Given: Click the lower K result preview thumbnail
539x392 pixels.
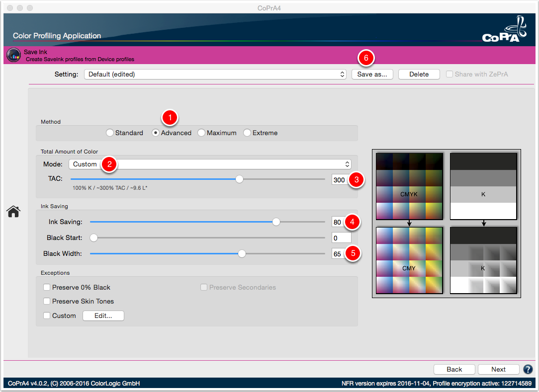Looking at the screenshot, I should pyautogui.click(x=483, y=260).
